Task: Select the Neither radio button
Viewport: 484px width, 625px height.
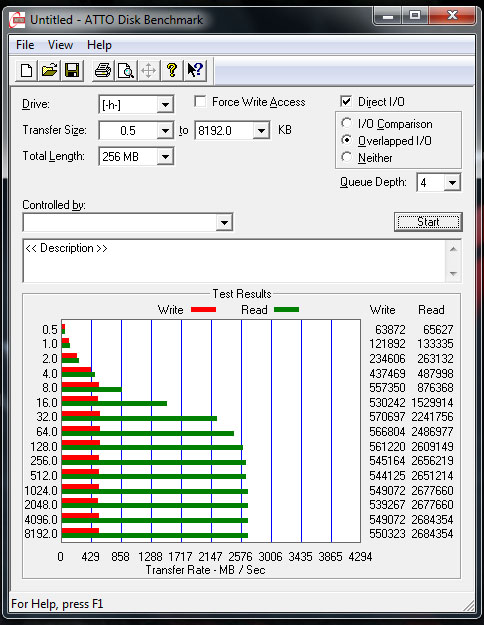Action: pos(346,157)
